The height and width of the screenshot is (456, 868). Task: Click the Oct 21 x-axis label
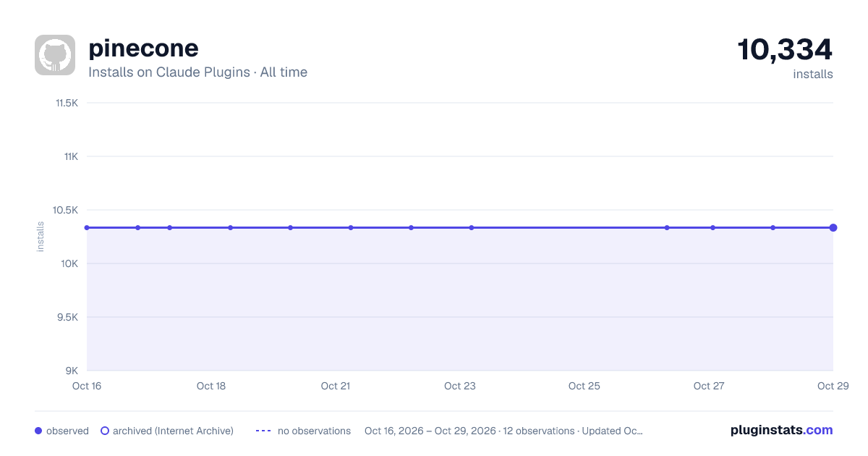click(x=336, y=386)
